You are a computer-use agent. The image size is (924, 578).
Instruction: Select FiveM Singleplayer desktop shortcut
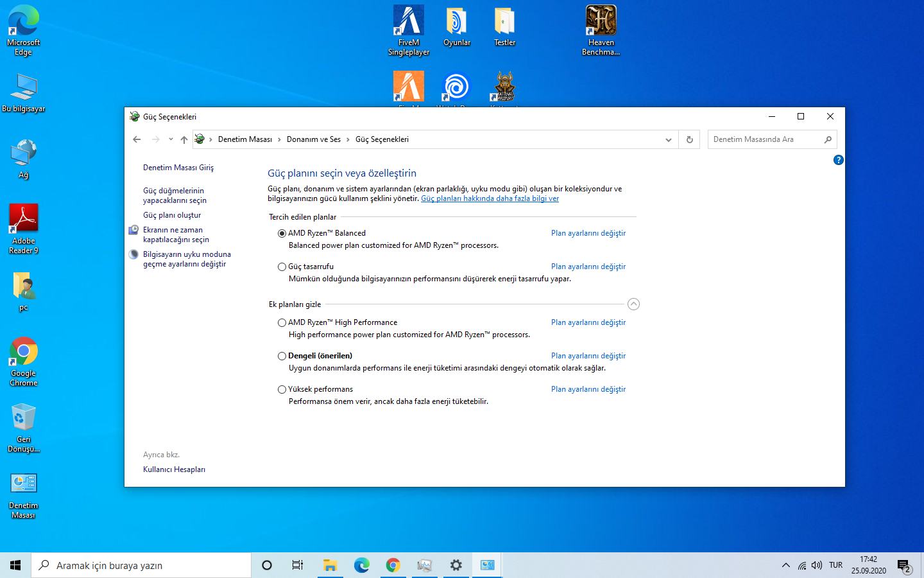409,30
